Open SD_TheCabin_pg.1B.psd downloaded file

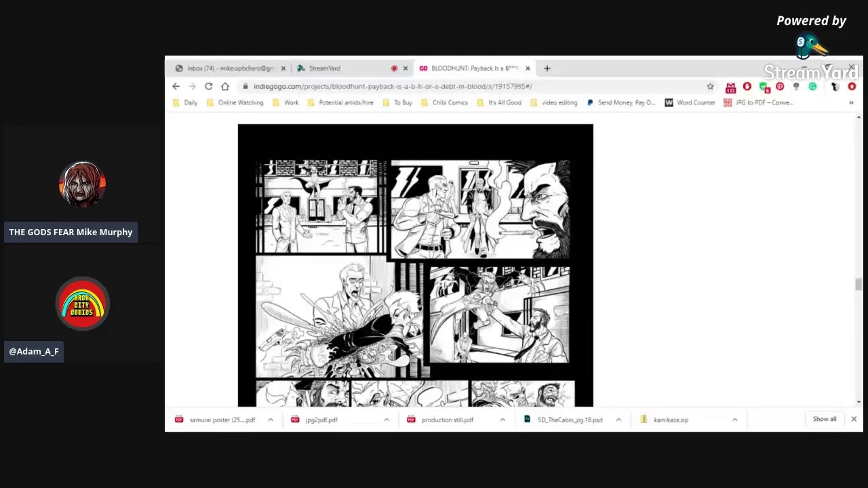[x=569, y=420]
